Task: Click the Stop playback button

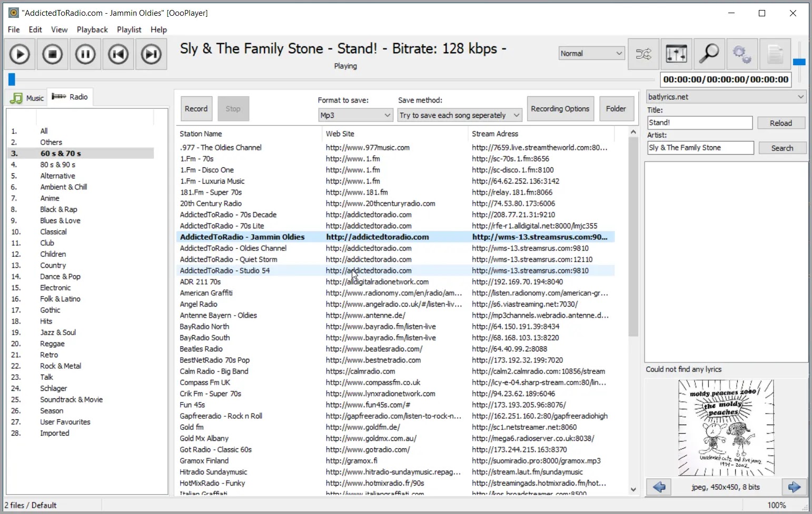Action: (53, 54)
